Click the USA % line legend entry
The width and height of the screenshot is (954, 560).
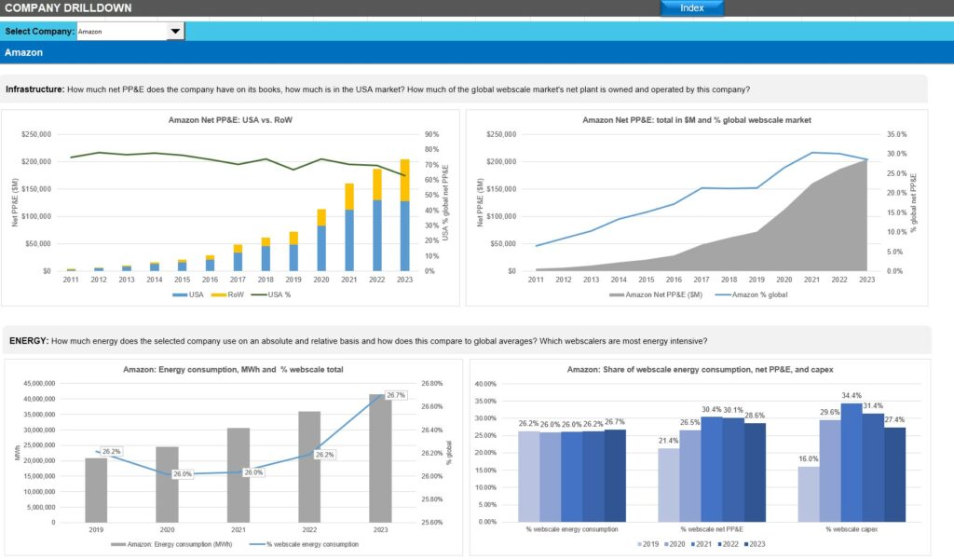click(274, 294)
